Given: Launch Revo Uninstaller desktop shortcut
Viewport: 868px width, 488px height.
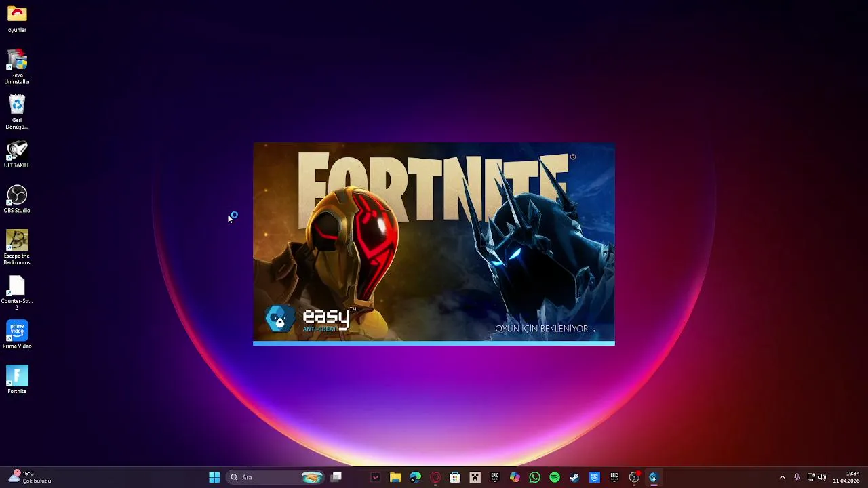Looking at the screenshot, I should [x=17, y=67].
